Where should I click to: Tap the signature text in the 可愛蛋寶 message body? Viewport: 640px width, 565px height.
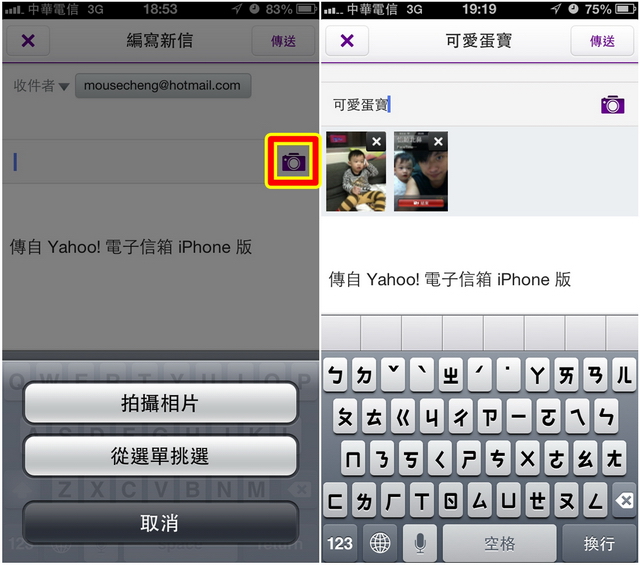(450, 280)
